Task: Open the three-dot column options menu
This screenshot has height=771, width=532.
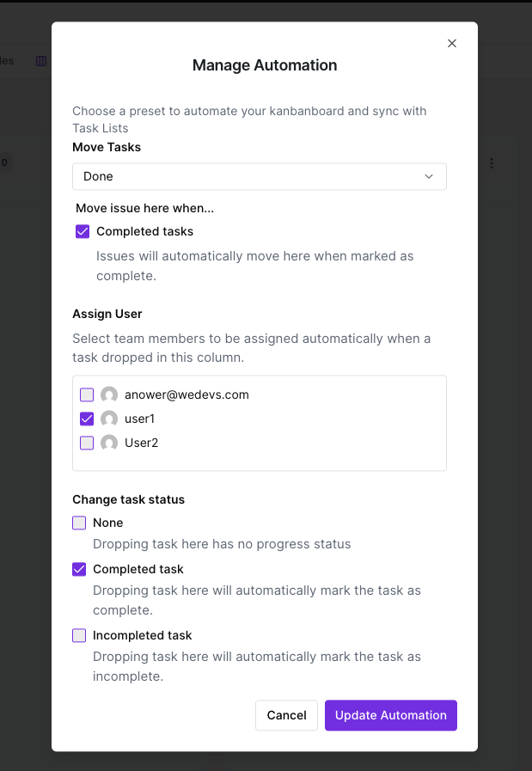Action: [492, 163]
